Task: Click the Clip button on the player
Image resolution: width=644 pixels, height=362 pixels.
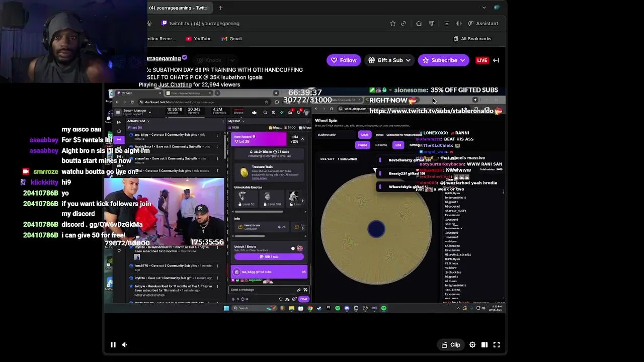Action: coord(451,345)
